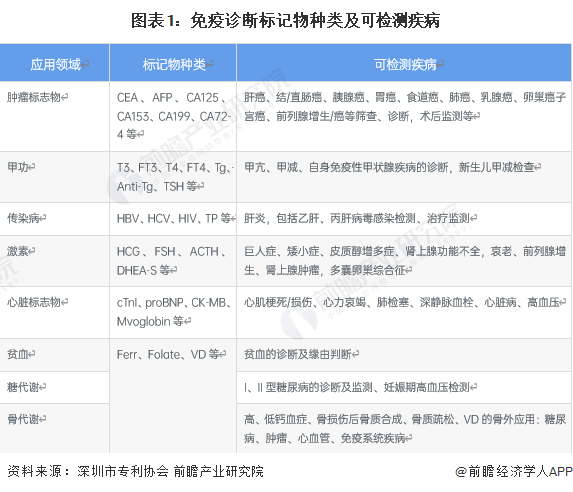Click the source line 资料来源：深圳市专利协会
Image resolution: width=573 pixels, height=492 pixels.
click(135, 472)
